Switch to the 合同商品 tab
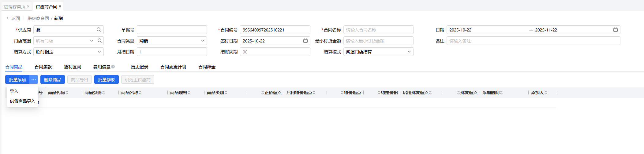Screen dimensions: 644x154 (14, 67)
